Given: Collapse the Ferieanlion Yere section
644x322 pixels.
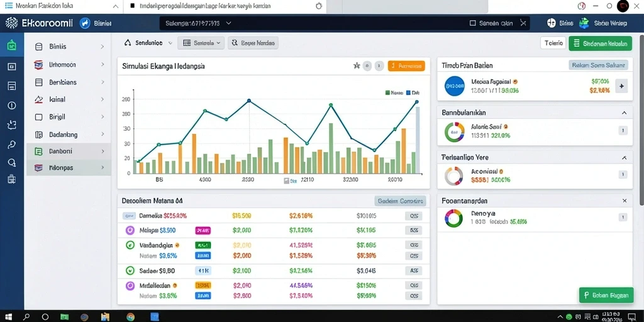Looking at the screenshot, I should pyautogui.click(x=624, y=158).
